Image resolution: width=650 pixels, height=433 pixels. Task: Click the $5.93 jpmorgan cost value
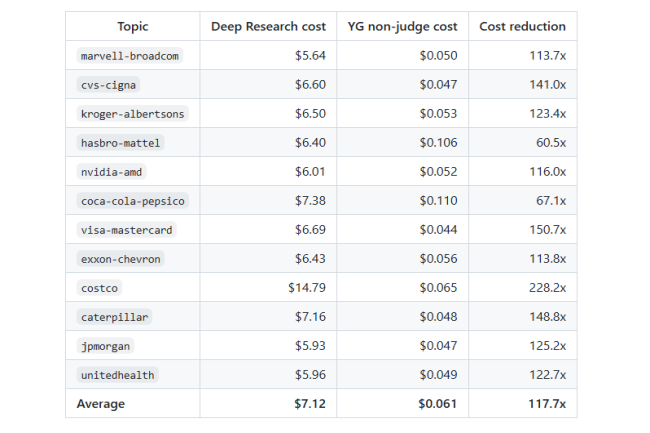[x=310, y=346]
